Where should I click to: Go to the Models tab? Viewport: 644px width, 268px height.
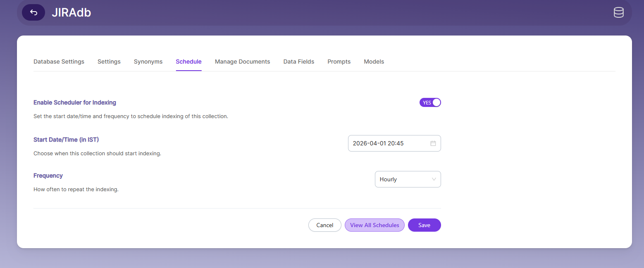(374, 62)
